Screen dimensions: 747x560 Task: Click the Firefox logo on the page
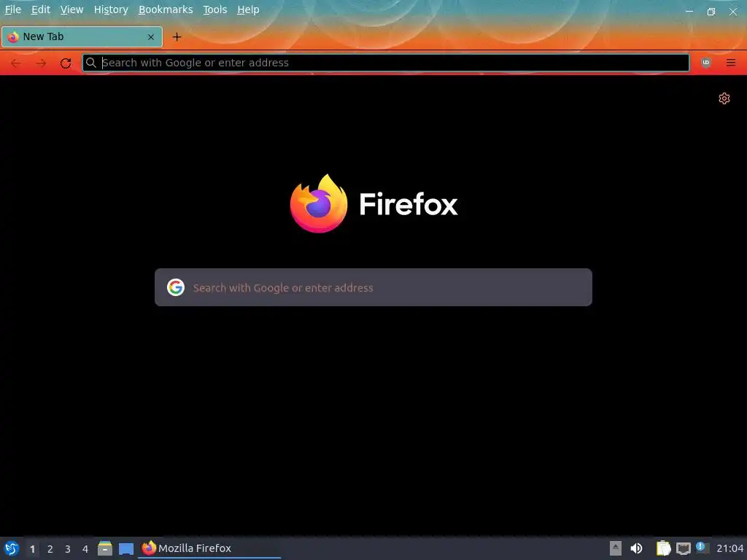(x=374, y=204)
